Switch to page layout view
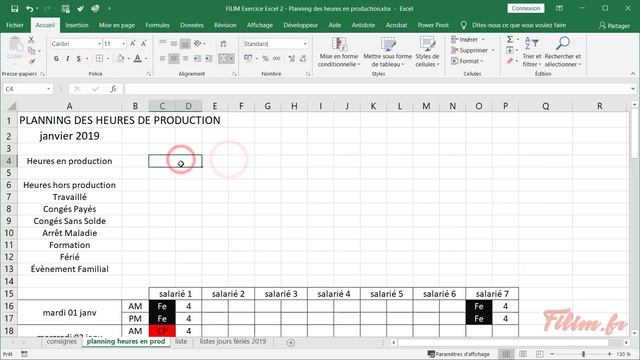The height and width of the screenshot is (360, 640). 523,354
